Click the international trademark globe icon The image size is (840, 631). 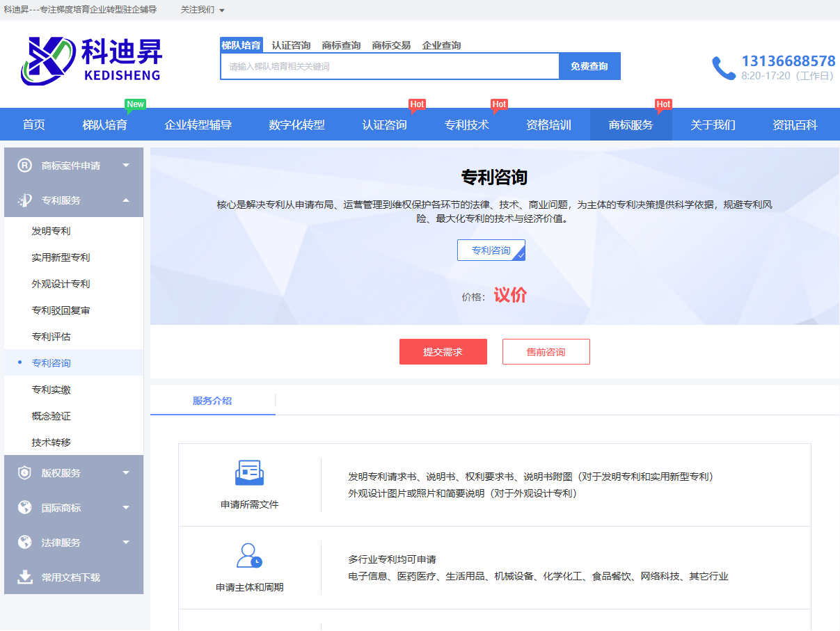(25, 508)
